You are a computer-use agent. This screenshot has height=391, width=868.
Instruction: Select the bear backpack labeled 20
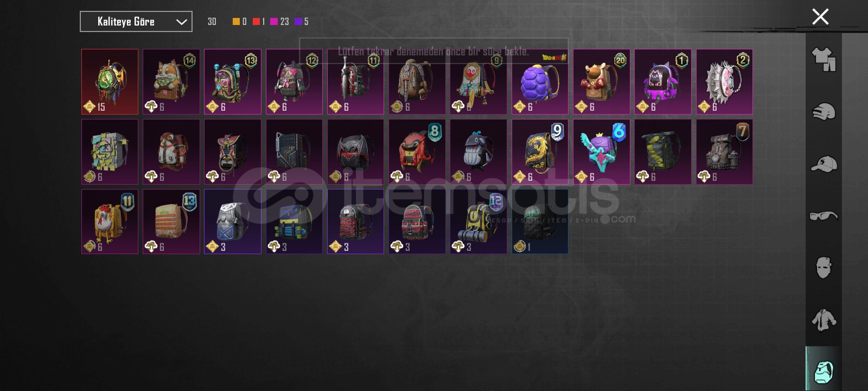tap(601, 82)
